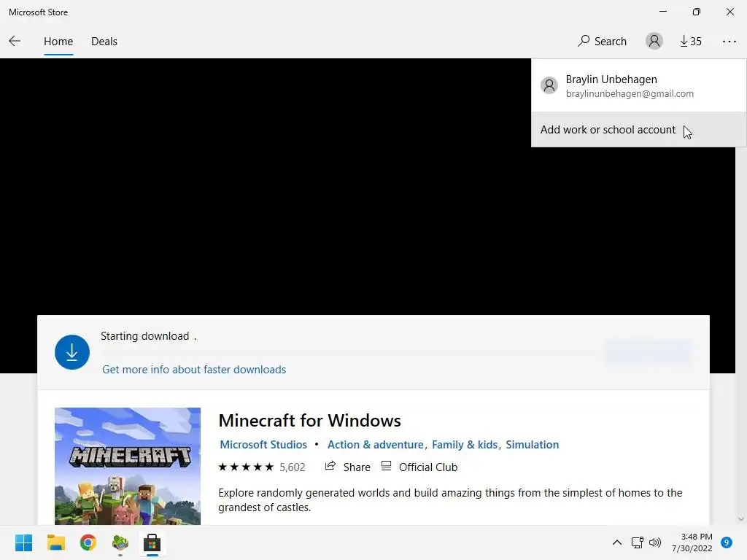Switch to the Deals tab
Viewport: 747px width, 560px height.
click(104, 42)
